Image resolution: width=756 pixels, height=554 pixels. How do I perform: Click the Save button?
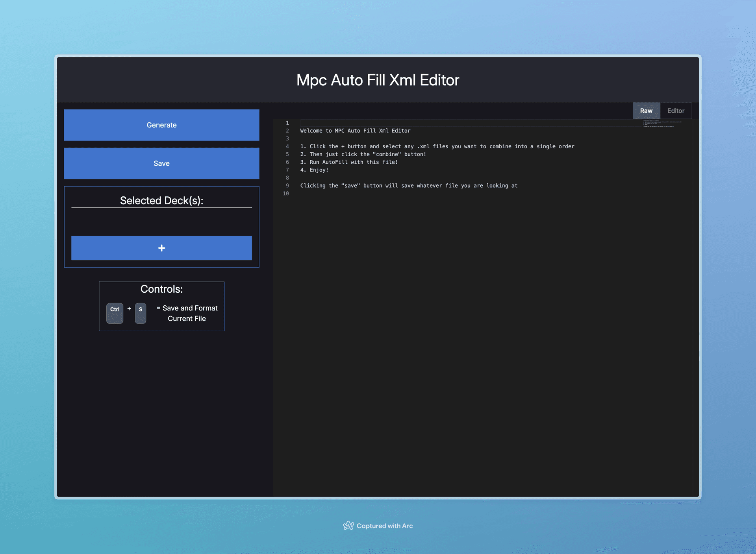coord(161,163)
